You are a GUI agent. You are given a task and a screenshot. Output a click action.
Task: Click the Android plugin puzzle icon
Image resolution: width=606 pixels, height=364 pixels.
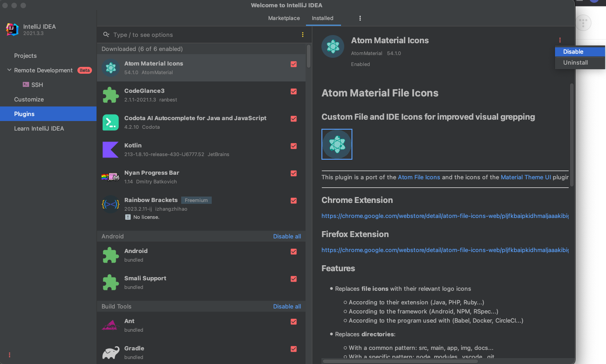[x=110, y=255]
